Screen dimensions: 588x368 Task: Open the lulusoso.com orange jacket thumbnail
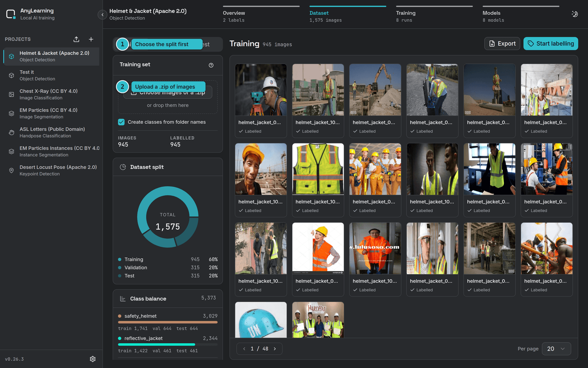375,248
